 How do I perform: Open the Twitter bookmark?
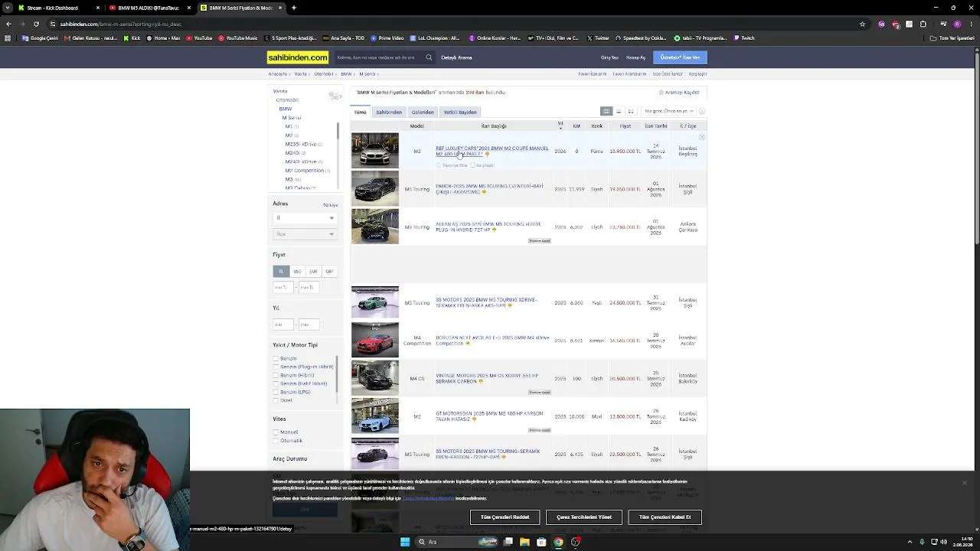click(599, 38)
